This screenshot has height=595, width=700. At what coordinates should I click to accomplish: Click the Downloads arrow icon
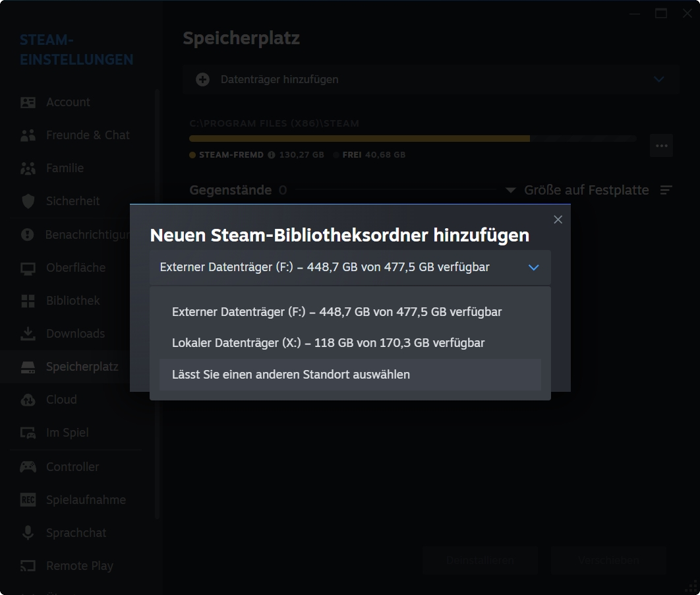pos(28,334)
